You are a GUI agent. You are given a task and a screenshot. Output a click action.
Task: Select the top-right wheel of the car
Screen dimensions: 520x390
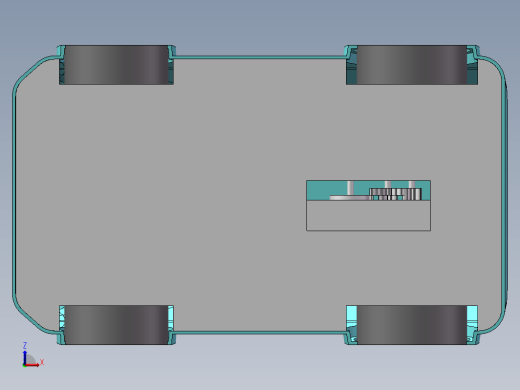coord(412,65)
